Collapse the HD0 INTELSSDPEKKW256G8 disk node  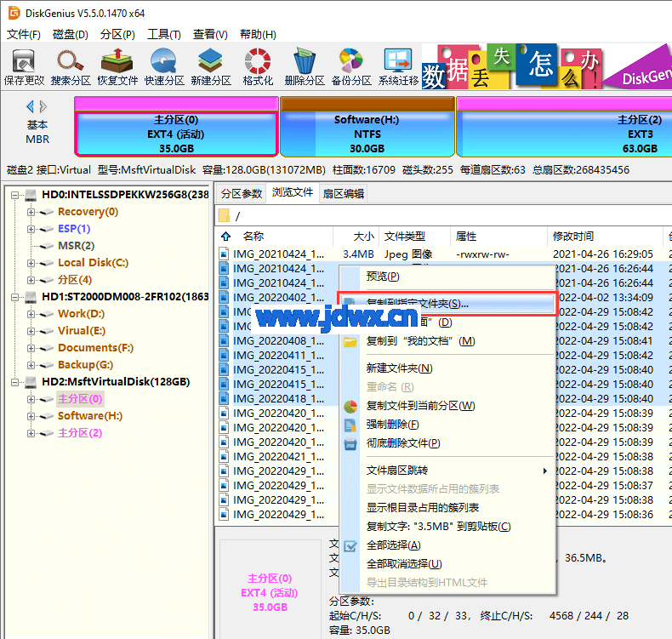pos(15,195)
